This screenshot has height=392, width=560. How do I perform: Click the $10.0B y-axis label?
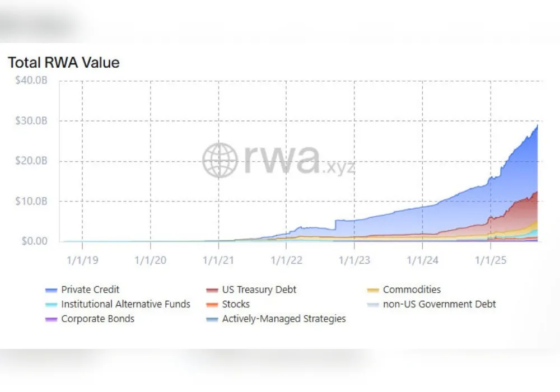pyautogui.click(x=31, y=202)
